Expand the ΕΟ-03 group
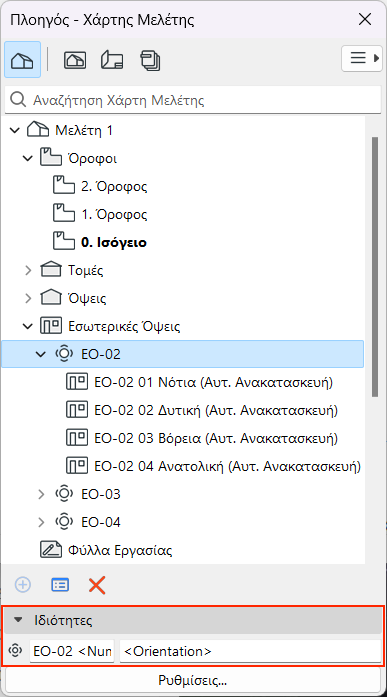 click(x=41, y=494)
